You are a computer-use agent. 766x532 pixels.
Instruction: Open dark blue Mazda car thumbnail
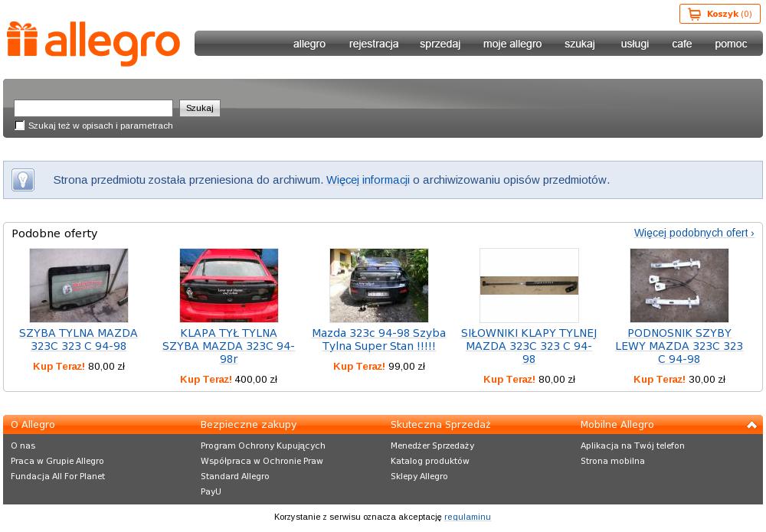379,286
